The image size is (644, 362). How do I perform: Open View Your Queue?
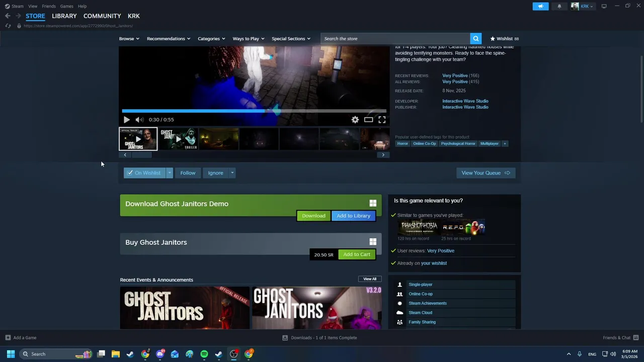click(x=486, y=173)
